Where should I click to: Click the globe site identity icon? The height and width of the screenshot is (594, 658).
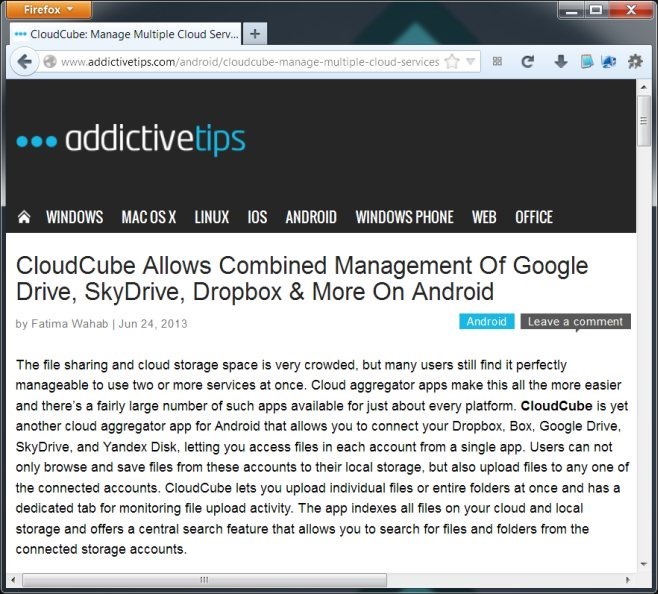pyautogui.click(x=50, y=62)
